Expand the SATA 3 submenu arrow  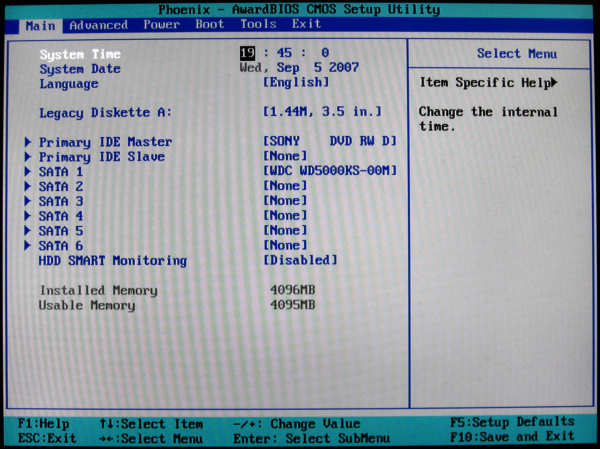[x=28, y=201]
